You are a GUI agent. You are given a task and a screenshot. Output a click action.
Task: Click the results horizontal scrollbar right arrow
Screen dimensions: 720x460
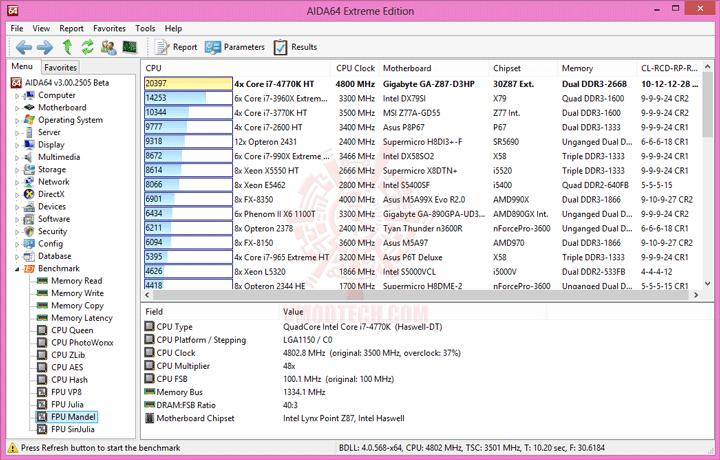pos(696,295)
